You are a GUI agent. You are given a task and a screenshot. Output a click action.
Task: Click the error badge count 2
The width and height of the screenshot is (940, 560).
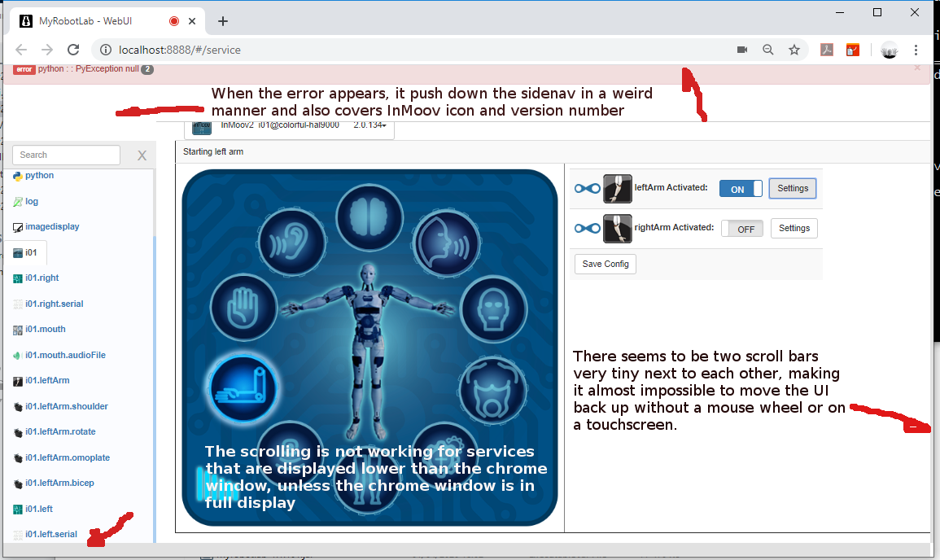click(x=147, y=69)
